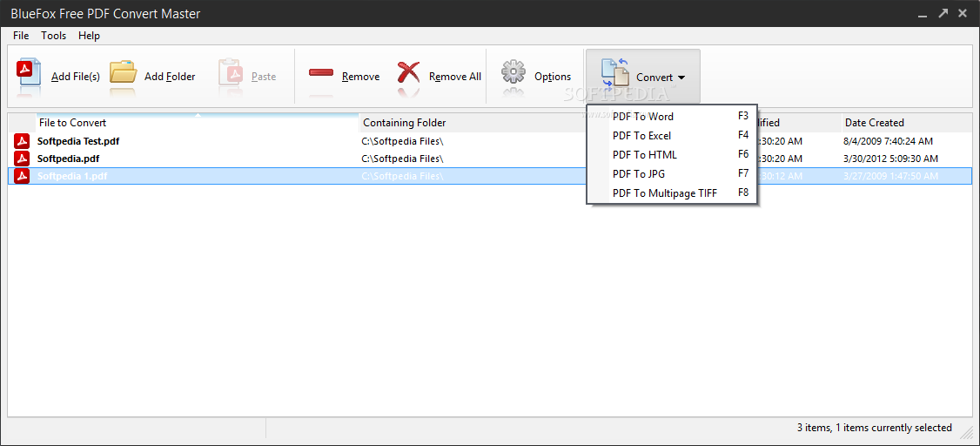Select the Softpedia 1.pdf file name
This screenshot has width=980, height=446.
72,177
